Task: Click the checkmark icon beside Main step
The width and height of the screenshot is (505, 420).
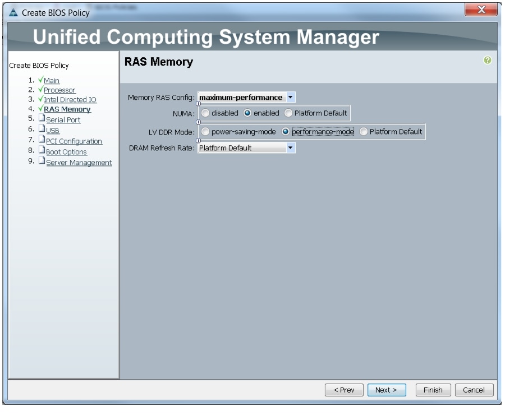Action: [x=40, y=79]
